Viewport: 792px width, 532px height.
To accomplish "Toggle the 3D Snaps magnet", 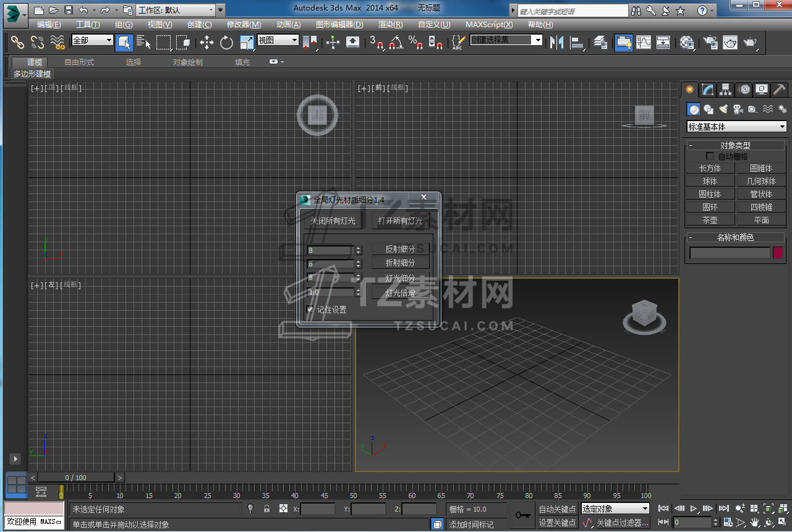I will coord(377,42).
